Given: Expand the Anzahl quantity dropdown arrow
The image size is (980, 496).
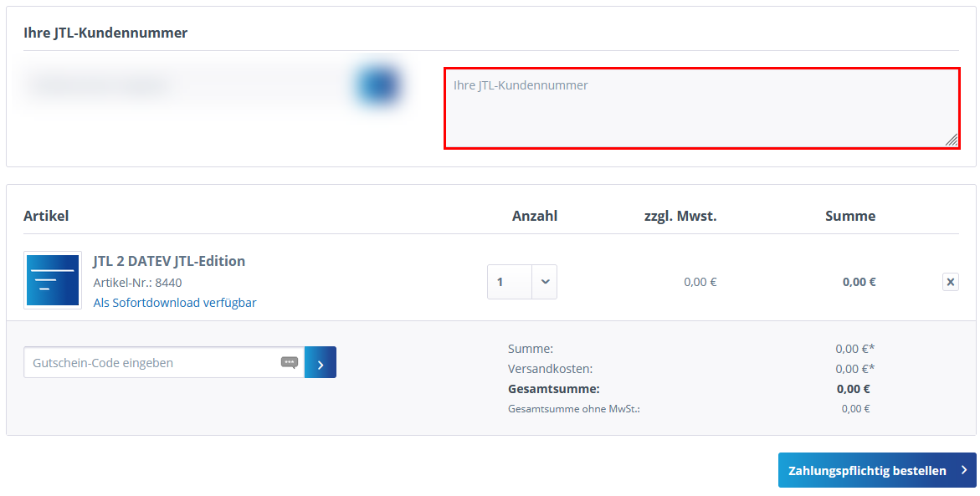Looking at the screenshot, I should tap(545, 282).
